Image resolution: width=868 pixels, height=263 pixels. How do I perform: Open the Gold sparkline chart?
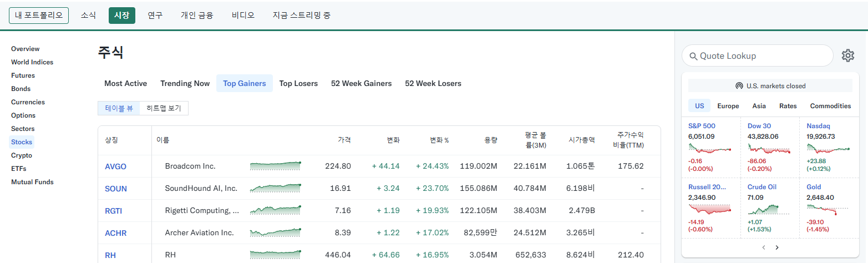tap(828, 210)
